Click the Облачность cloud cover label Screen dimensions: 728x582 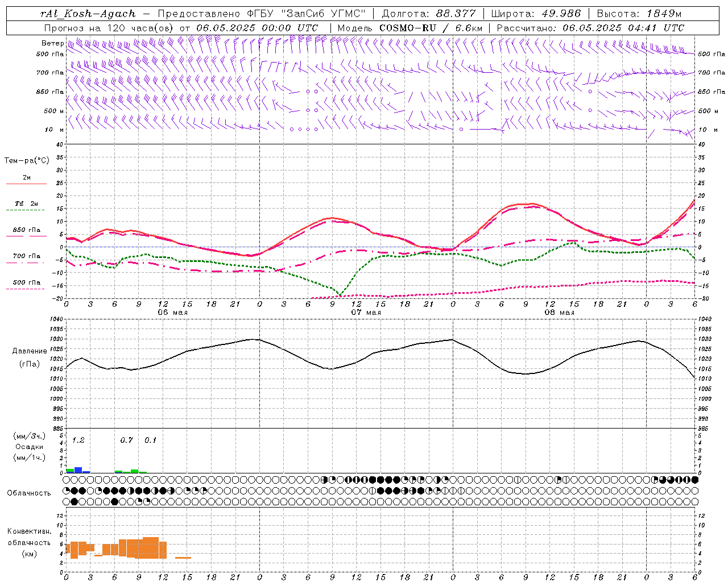[29, 493]
